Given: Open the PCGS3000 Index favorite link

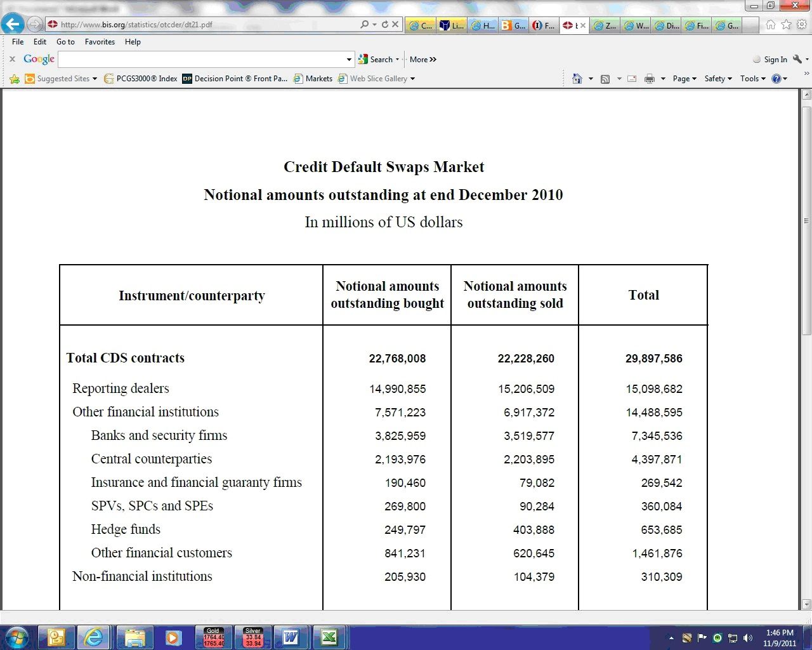Looking at the screenshot, I should coord(140,79).
